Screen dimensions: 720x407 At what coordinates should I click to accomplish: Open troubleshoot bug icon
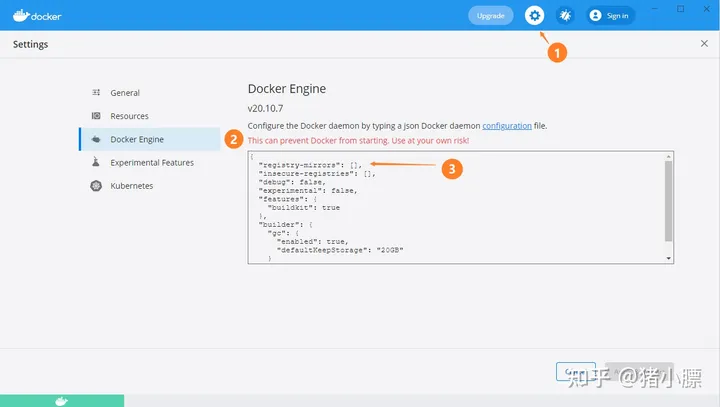click(x=565, y=16)
